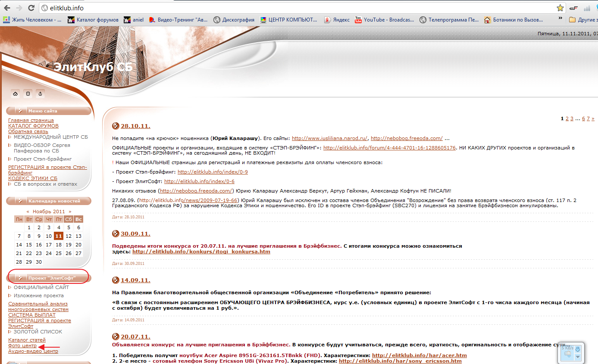The image size is (598, 364).
Task: Open the Телепрограмма Пе... bookmark
Action: 449,19
